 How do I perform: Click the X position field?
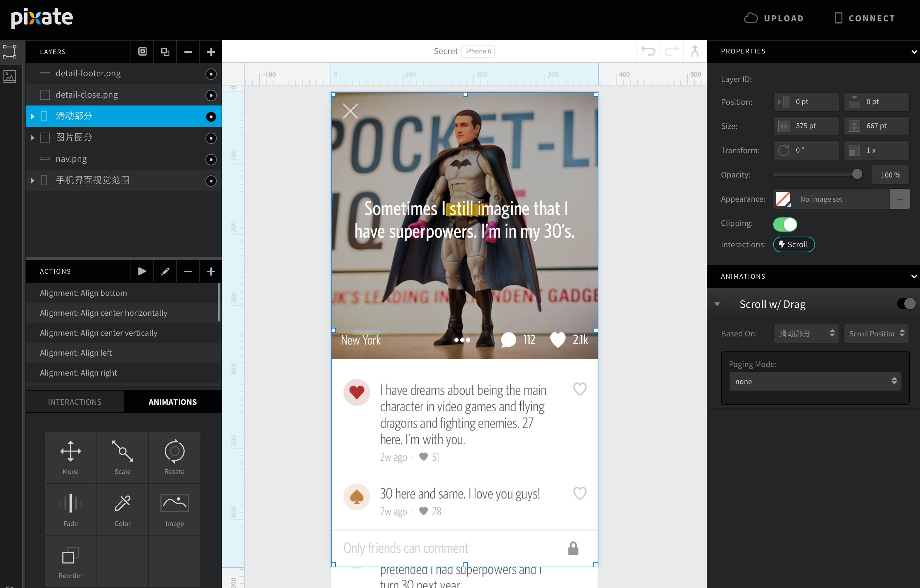click(x=806, y=102)
